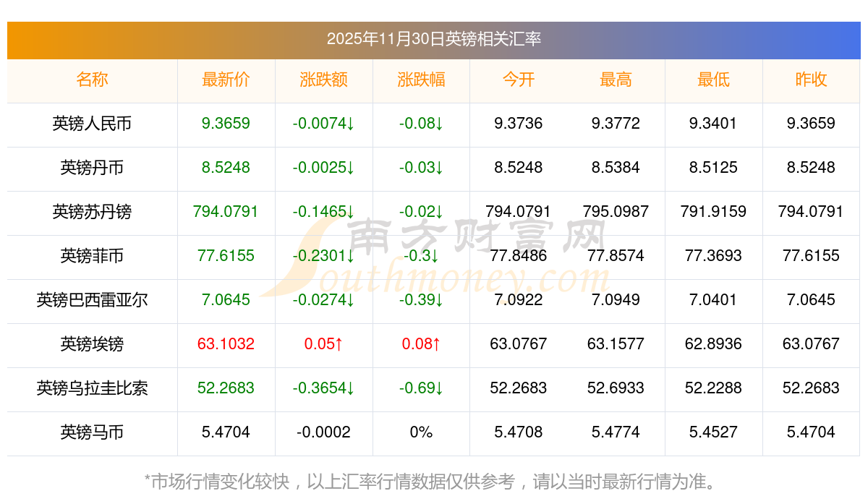Select the 英镑巴西雷亚尔 row name
The image size is (868, 504).
click(x=92, y=300)
